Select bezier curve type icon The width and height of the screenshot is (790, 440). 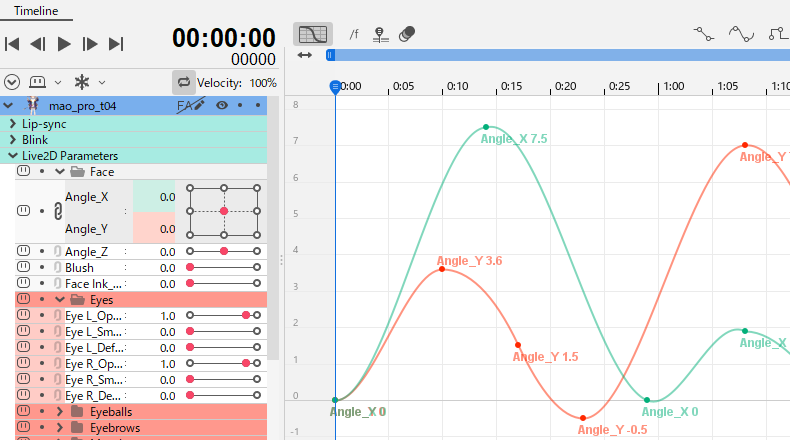point(741,34)
